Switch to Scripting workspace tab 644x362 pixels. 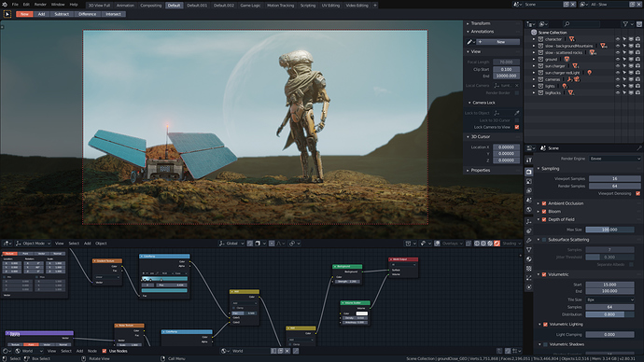point(308,6)
